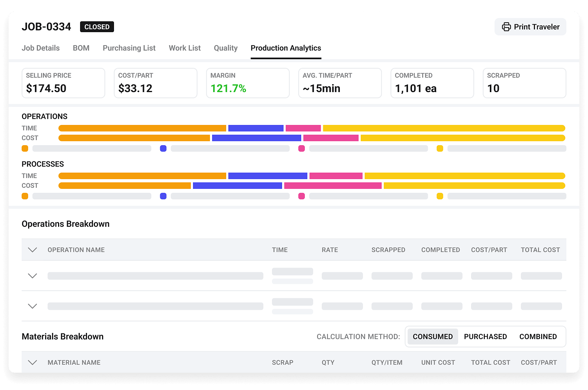Viewport: 588px width, 390px height.
Task: Click the SCRAPPED column header in Operations Breakdown
Action: 389,250
